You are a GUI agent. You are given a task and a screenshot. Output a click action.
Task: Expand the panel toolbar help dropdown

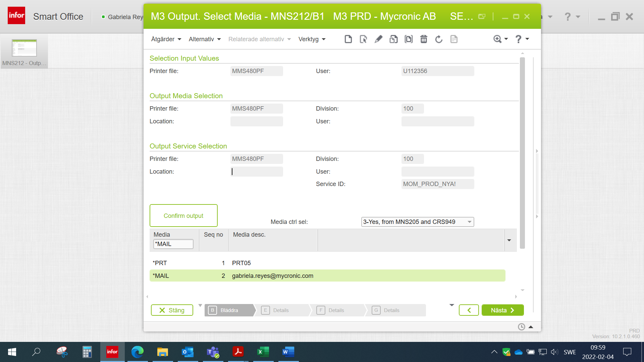point(527,39)
